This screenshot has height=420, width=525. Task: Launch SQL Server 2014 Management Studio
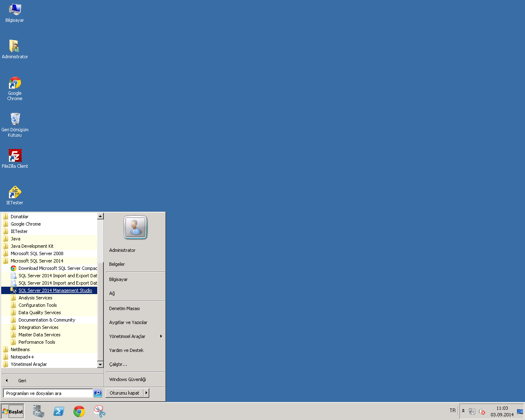[49, 290]
